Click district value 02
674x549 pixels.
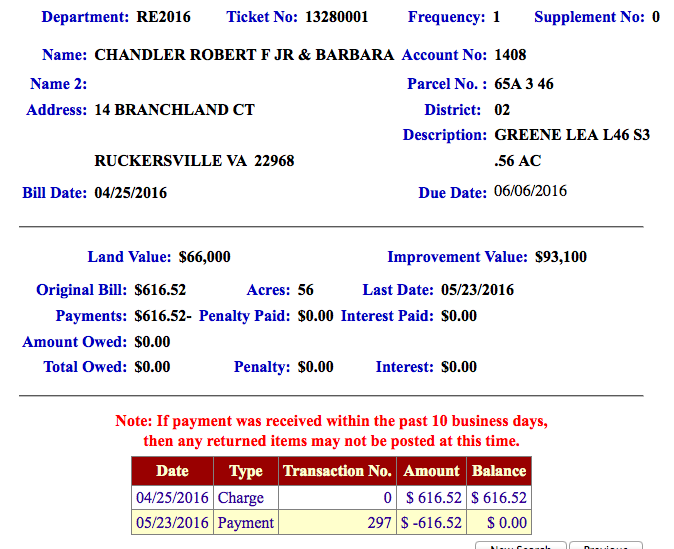tap(502, 110)
